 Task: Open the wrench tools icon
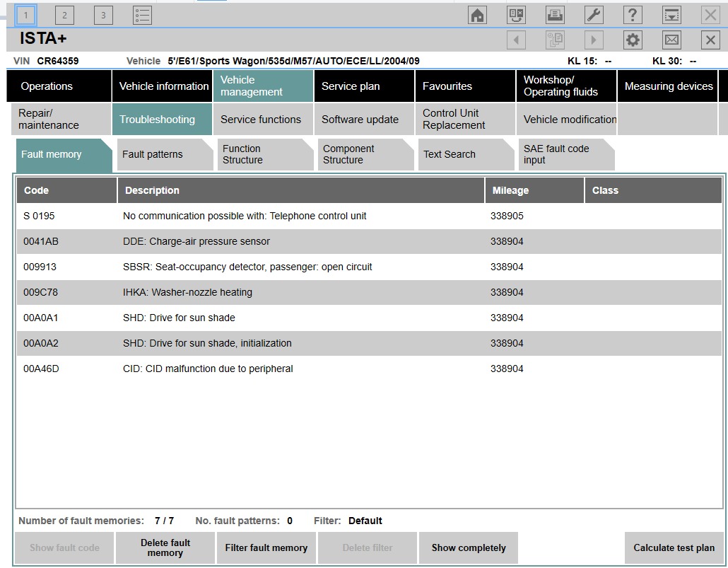click(x=594, y=15)
